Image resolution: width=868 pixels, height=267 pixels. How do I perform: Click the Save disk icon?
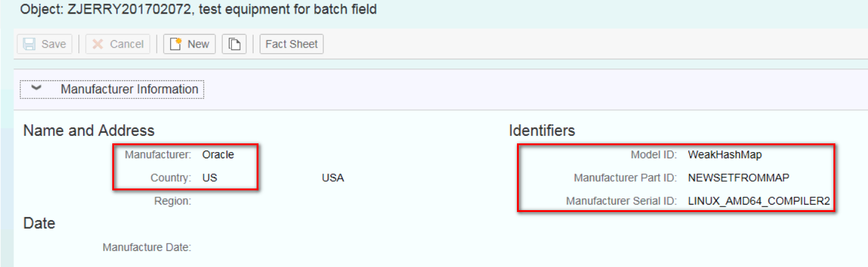coord(29,44)
